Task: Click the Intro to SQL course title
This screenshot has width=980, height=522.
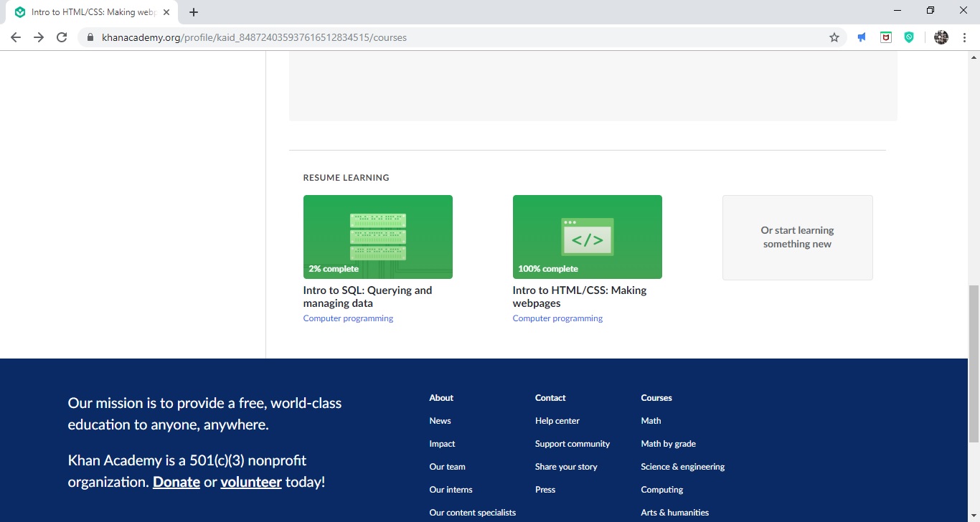Action: point(367,297)
